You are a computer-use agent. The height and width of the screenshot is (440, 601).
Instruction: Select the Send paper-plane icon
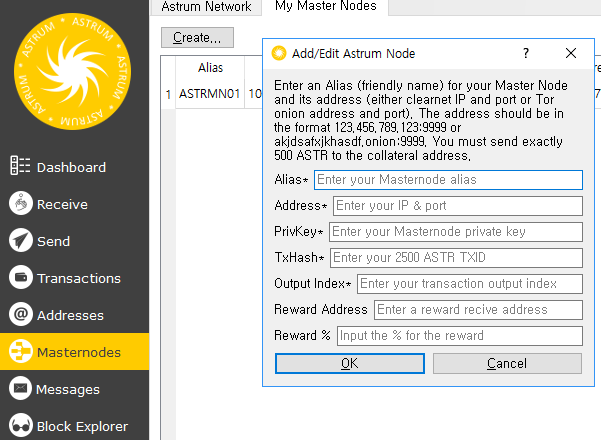pos(21,240)
